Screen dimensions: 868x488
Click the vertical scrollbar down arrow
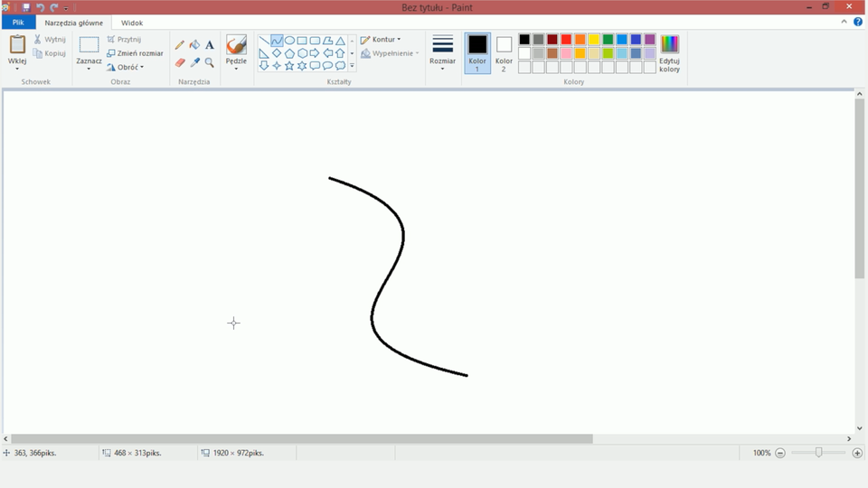click(x=859, y=427)
